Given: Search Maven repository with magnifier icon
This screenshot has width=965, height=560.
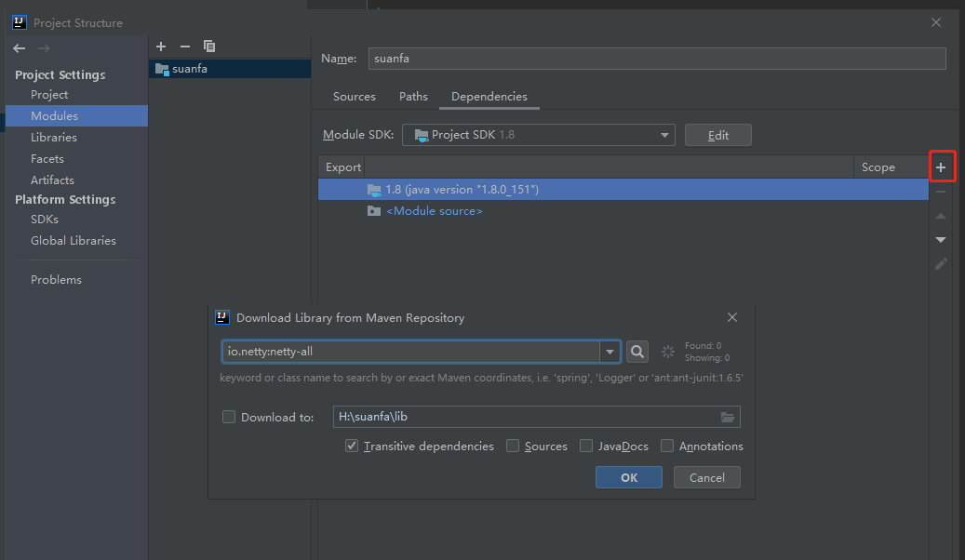Looking at the screenshot, I should [637, 352].
